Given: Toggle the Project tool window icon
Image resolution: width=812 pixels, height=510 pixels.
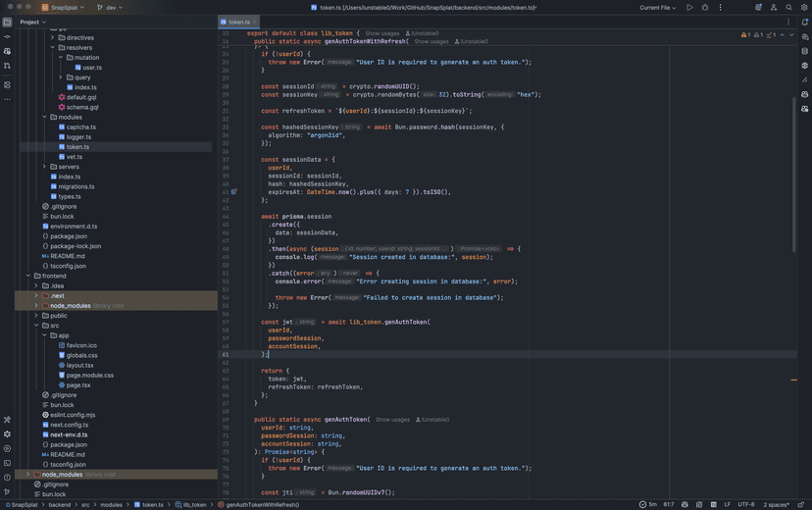Looking at the screenshot, I should [x=7, y=22].
